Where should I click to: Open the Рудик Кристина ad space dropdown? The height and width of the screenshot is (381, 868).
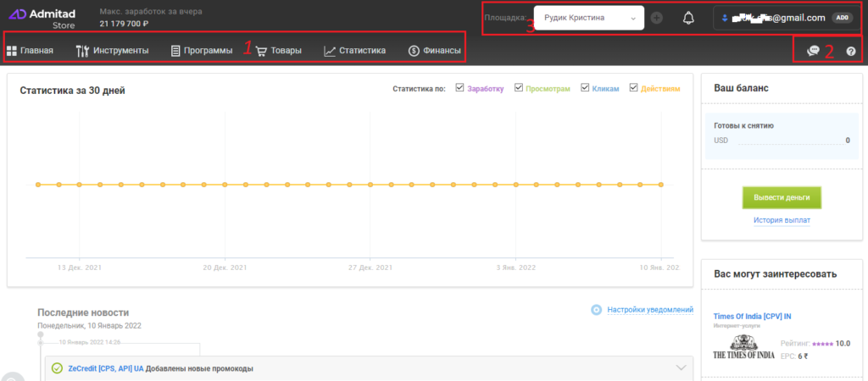pyautogui.click(x=589, y=18)
